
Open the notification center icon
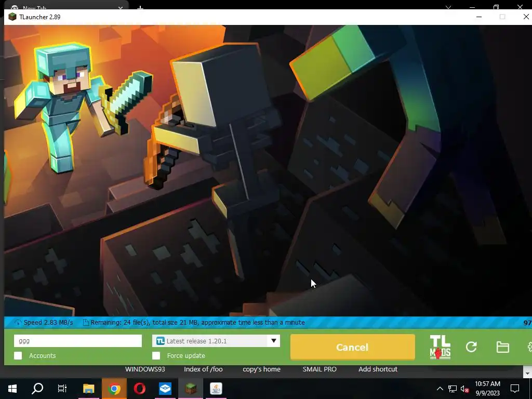click(515, 389)
